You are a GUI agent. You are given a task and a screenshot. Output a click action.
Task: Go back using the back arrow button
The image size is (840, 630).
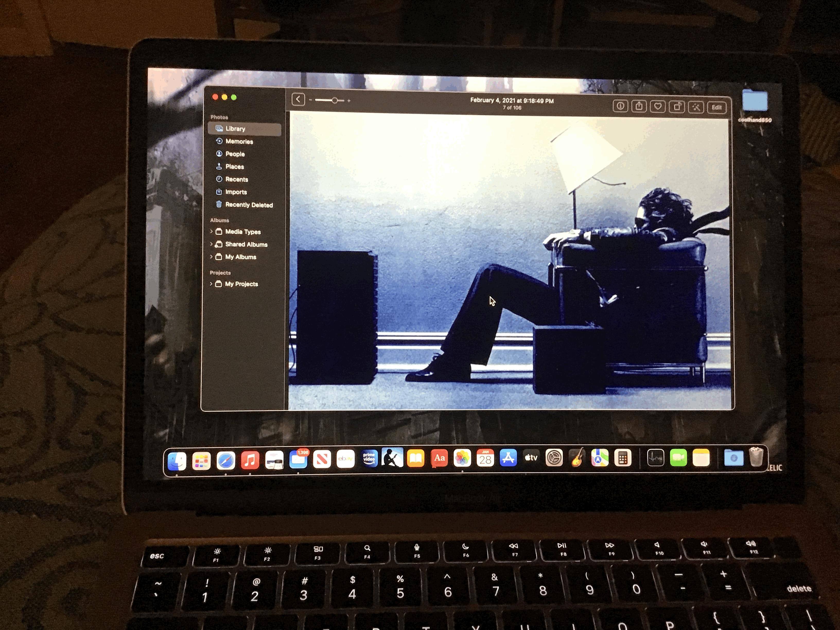(x=298, y=100)
